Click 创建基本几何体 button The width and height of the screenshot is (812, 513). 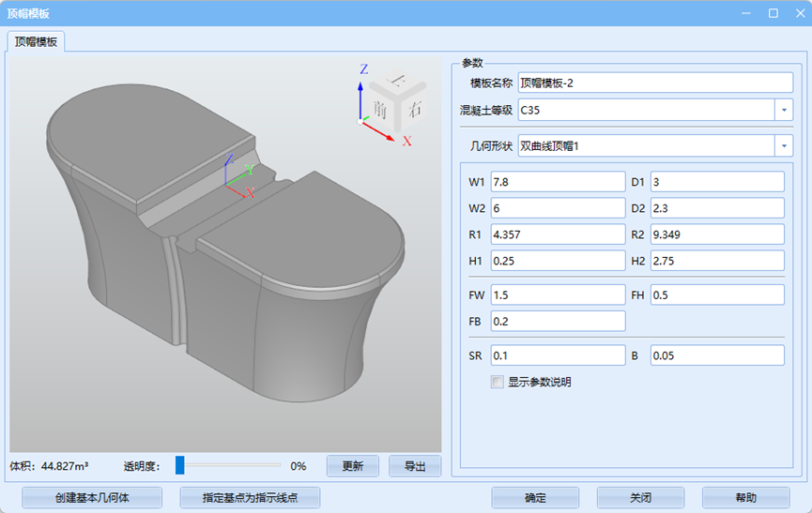click(x=91, y=498)
